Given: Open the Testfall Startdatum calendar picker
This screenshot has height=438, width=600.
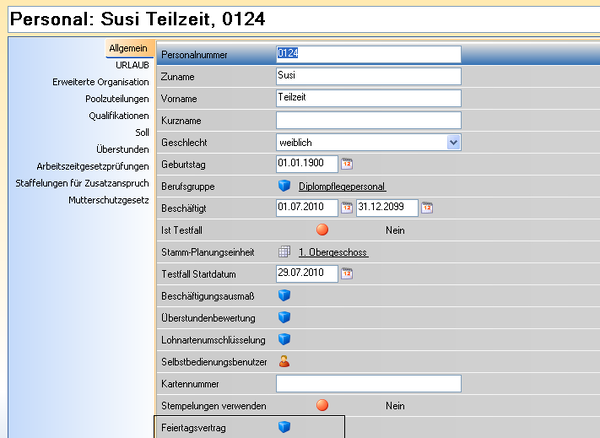Looking at the screenshot, I should [347, 274].
